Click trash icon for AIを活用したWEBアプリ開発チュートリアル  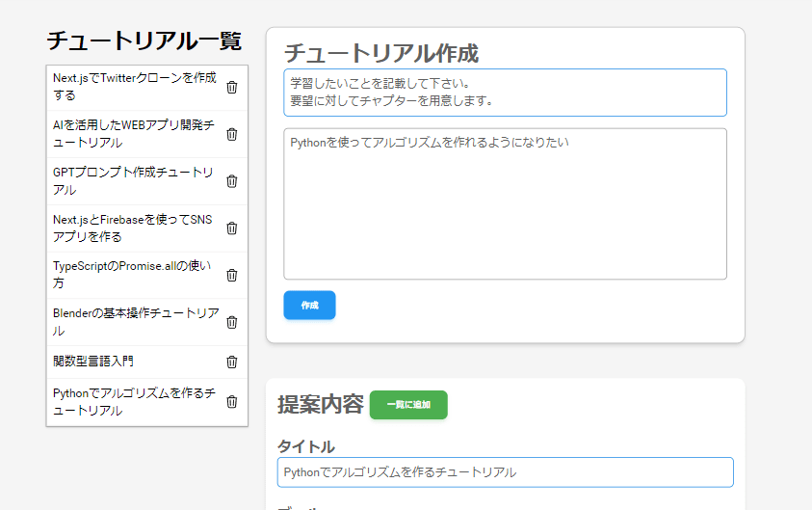pos(232,134)
